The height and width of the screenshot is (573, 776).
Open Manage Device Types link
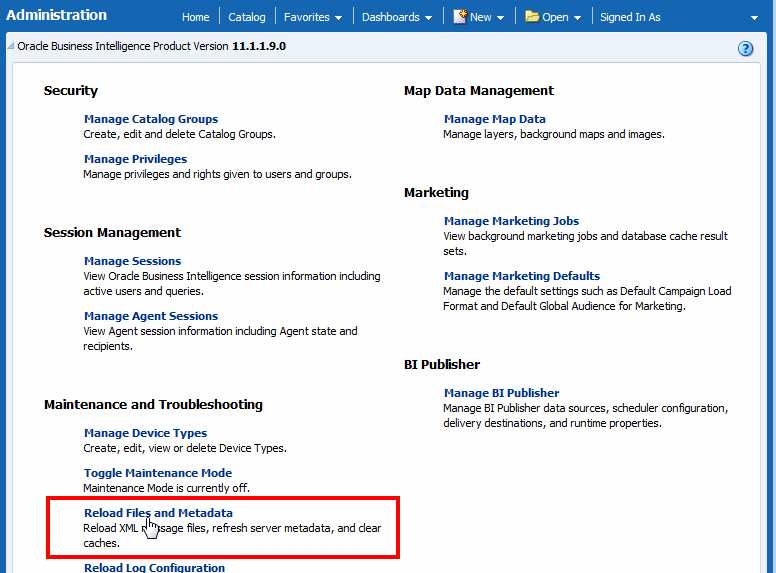pyautogui.click(x=146, y=433)
